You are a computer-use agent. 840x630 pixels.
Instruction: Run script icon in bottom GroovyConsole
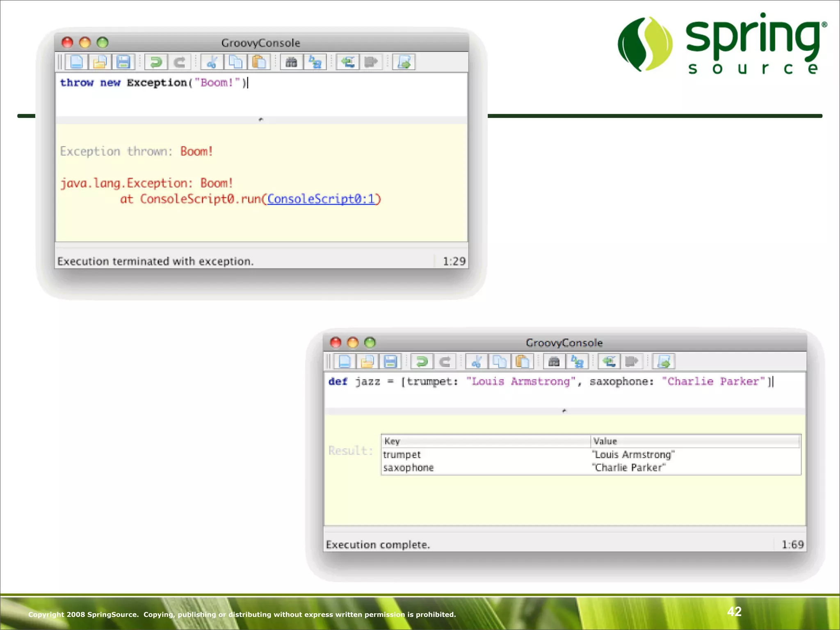(664, 362)
